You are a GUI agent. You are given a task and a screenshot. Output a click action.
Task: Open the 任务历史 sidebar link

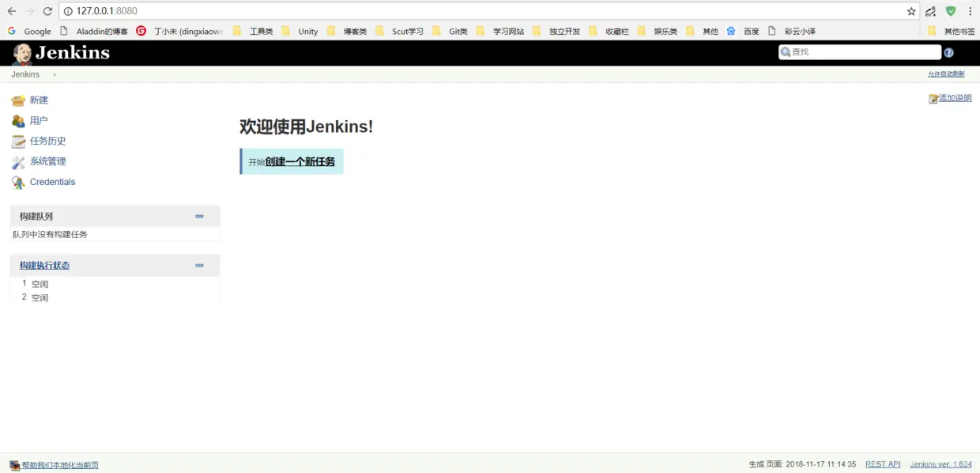[x=48, y=141]
